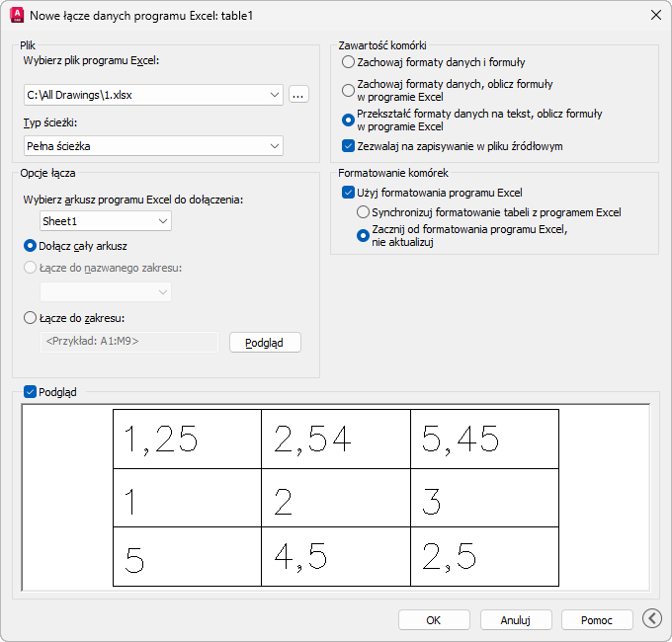Open help with Pomoc button
The height and width of the screenshot is (642, 672).
tap(597, 619)
